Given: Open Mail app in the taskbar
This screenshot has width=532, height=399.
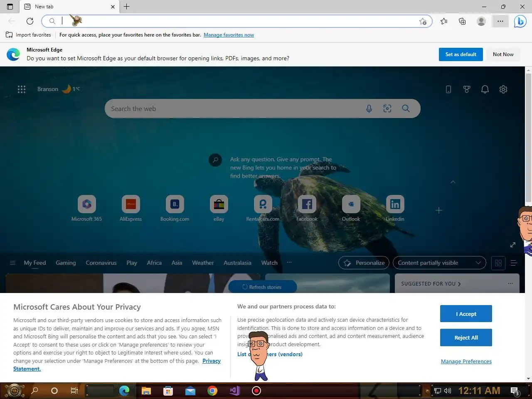Looking at the screenshot, I should (x=190, y=391).
